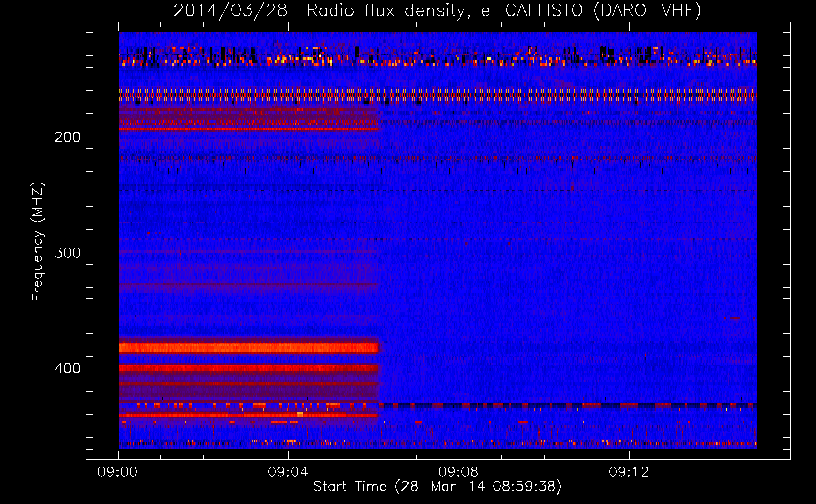This screenshot has height=504, width=816.
Task: Click the 300 frequency tick label
Action: [x=68, y=253]
